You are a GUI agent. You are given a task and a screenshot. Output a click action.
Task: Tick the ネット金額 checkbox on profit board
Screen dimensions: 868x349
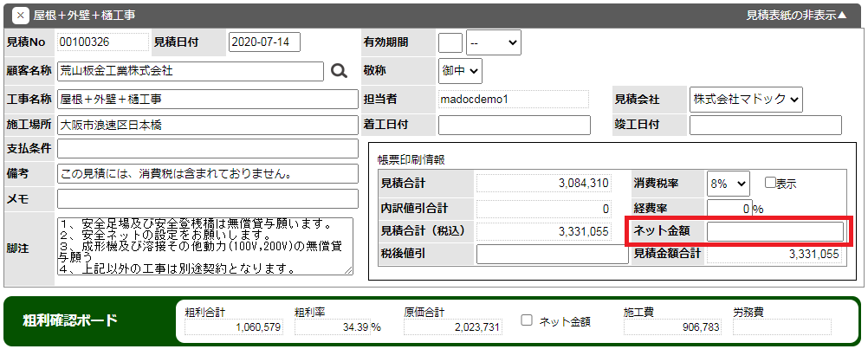527,320
